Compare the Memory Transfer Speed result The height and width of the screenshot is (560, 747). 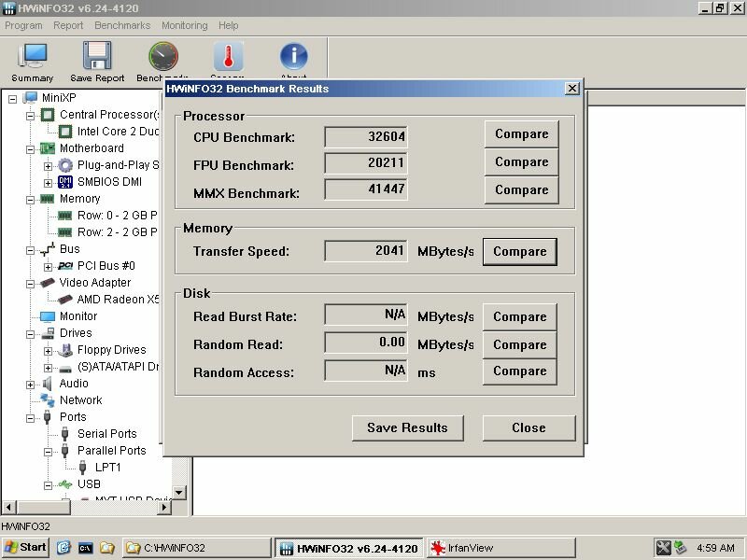click(519, 252)
